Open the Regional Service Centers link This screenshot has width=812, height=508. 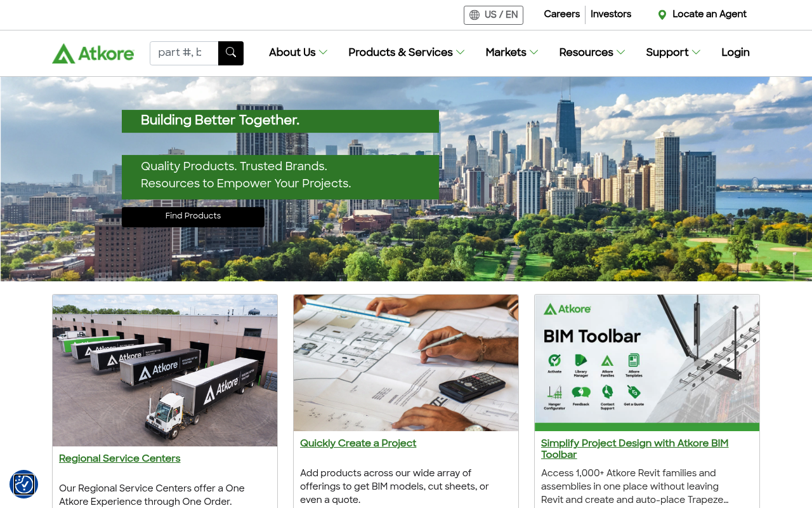[120, 459]
